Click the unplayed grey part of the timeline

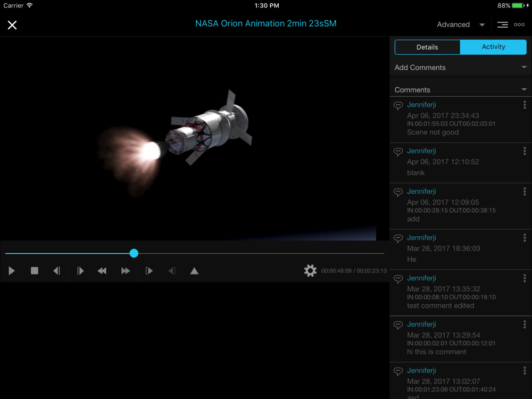pos(261,253)
